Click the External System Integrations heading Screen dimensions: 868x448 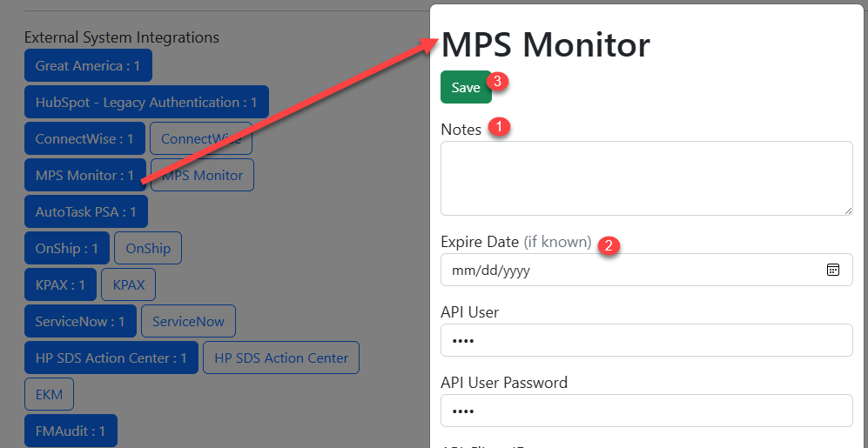pyautogui.click(x=122, y=37)
